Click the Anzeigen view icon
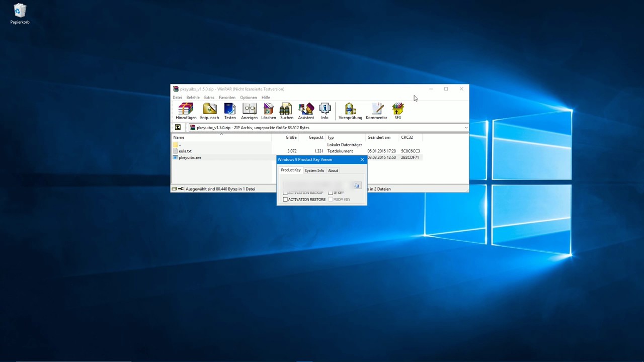 249,112
